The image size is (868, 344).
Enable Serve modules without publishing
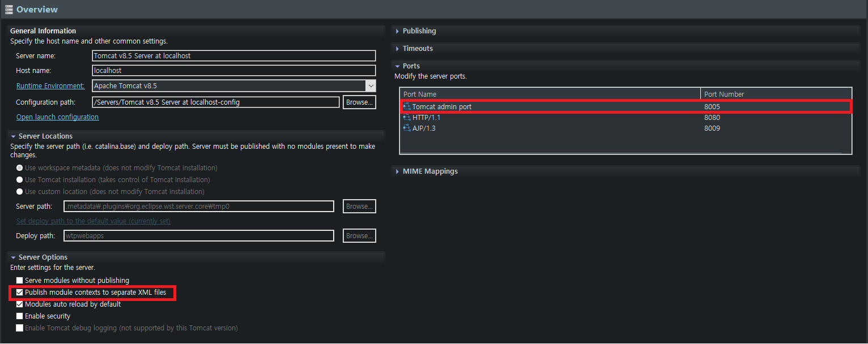(20, 281)
